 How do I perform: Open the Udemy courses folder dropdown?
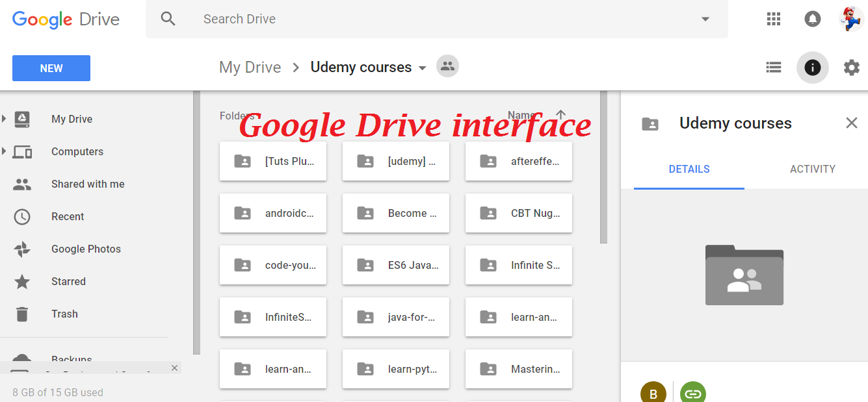(x=423, y=68)
